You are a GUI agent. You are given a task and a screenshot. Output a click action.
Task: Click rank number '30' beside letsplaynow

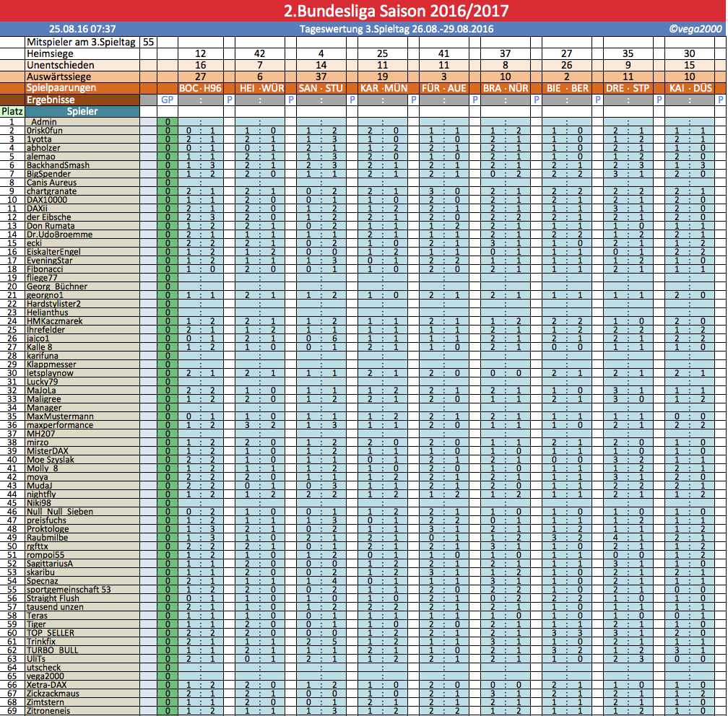(x=12, y=373)
